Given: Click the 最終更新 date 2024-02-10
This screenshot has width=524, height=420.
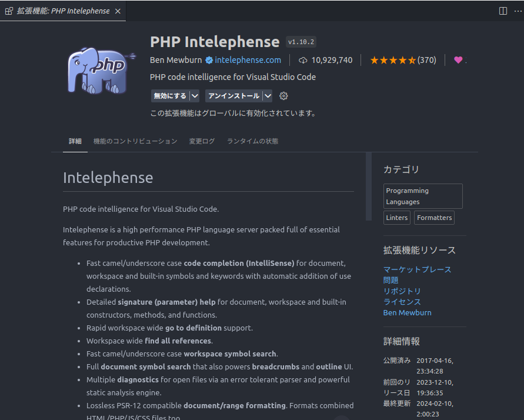Looking at the screenshot, I should pos(435,409).
